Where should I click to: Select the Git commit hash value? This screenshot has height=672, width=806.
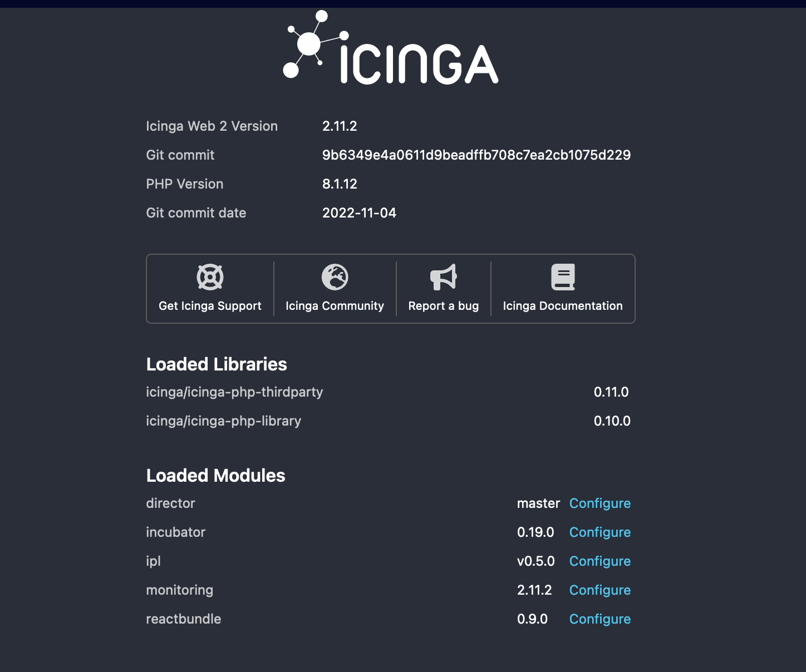(477, 155)
